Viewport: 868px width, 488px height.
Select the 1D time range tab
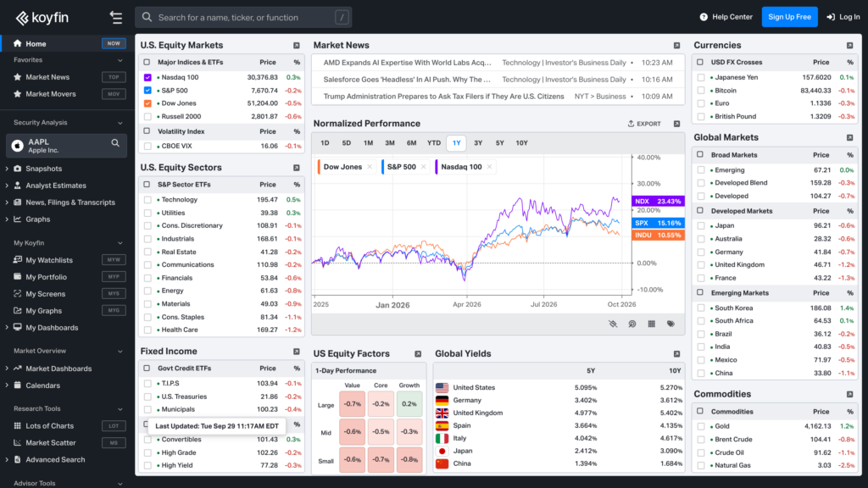click(325, 143)
